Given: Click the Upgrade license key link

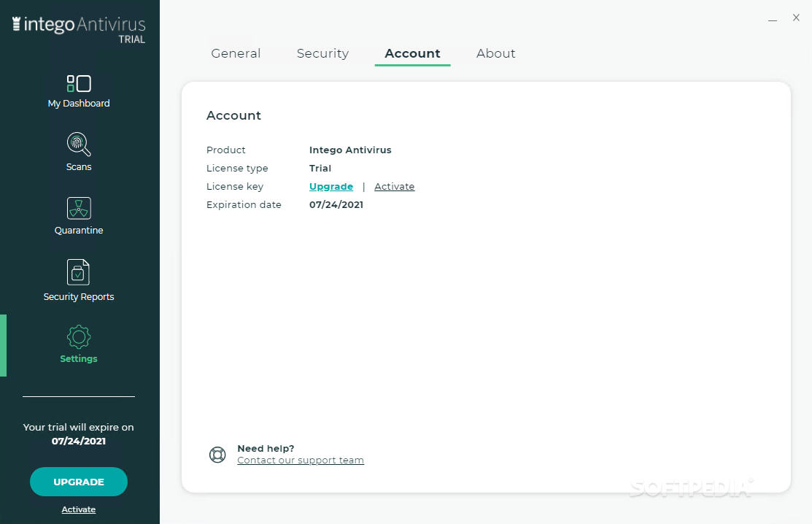Looking at the screenshot, I should pos(331,186).
